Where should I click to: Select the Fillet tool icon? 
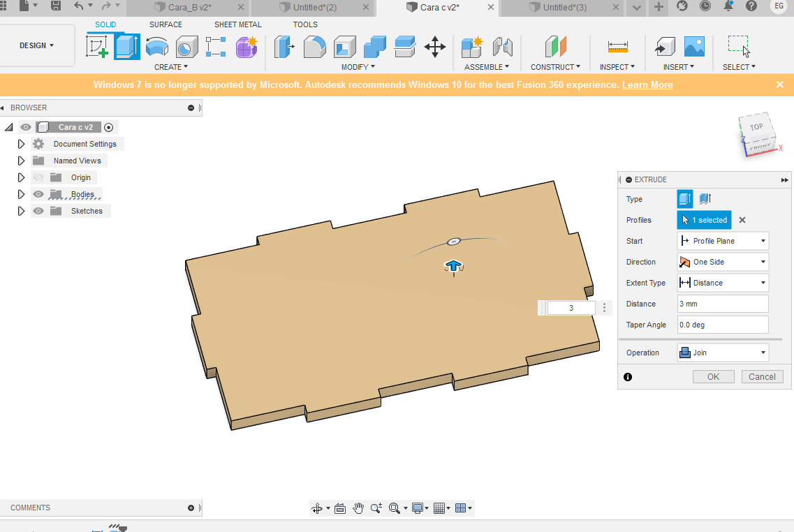[x=314, y=47]
